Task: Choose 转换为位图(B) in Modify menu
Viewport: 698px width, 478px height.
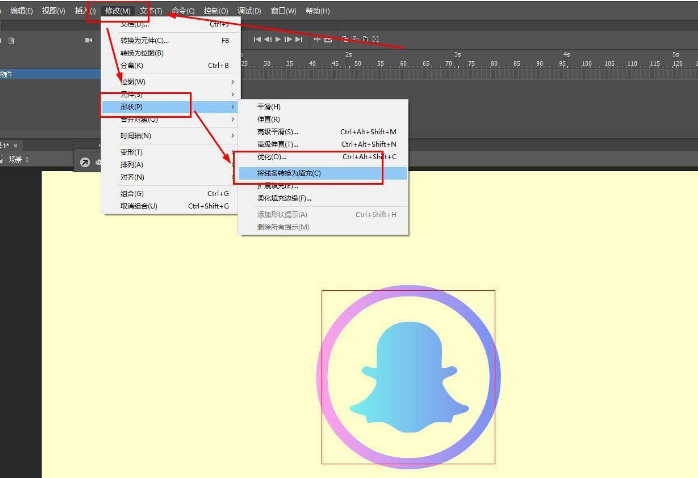Action: pyautogui.click(x=171, y=53)
